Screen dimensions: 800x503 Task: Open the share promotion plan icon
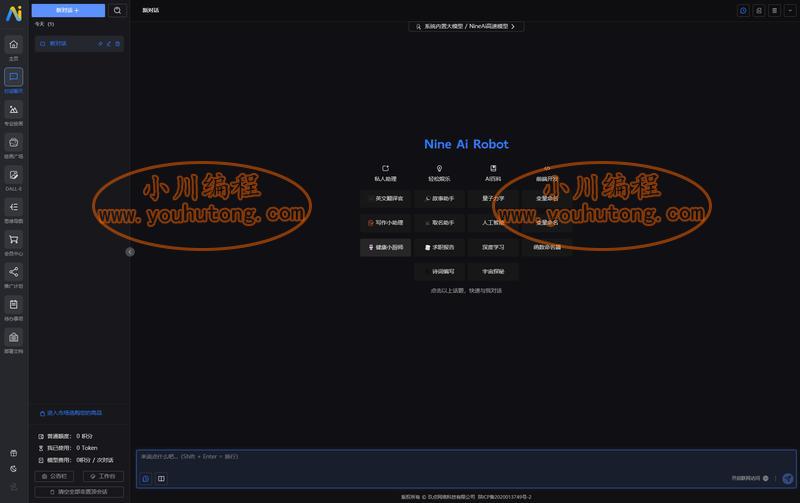14,272
